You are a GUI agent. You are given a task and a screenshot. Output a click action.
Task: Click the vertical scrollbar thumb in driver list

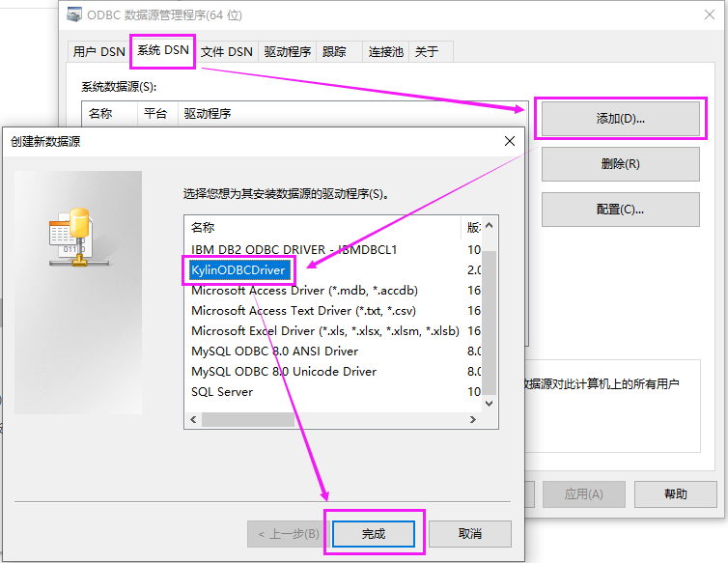click(490, 323)
